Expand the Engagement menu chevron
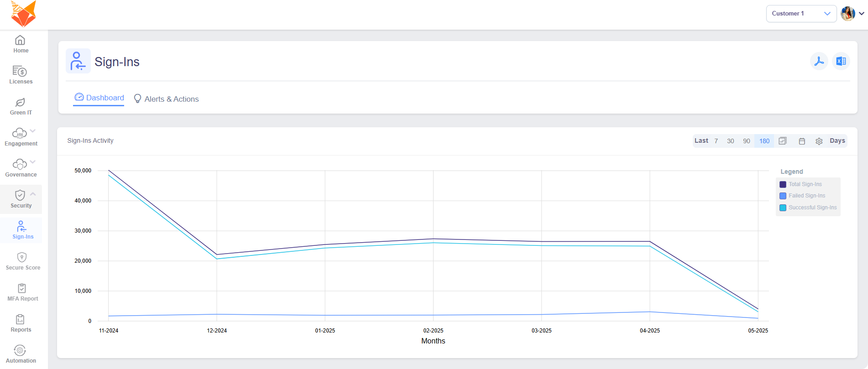The image size is (868, 369). click(x=33, y=131)
